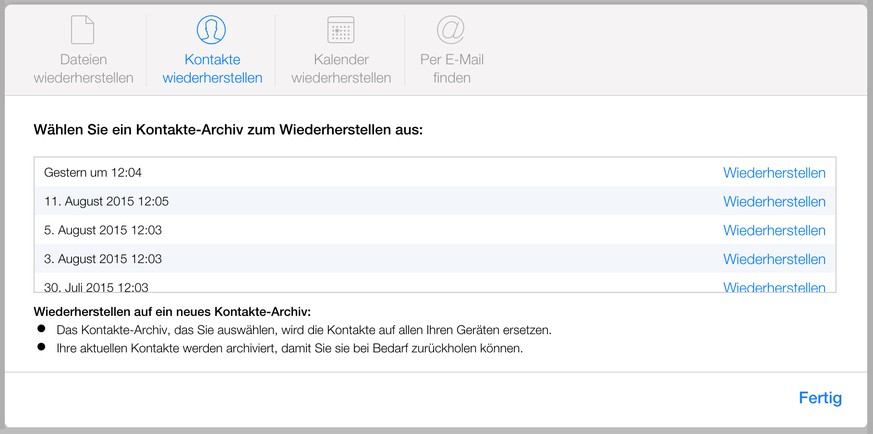Restore the archive from Gestern um 12:04
This screenshot has width=873, height=434.
[774, 173]
